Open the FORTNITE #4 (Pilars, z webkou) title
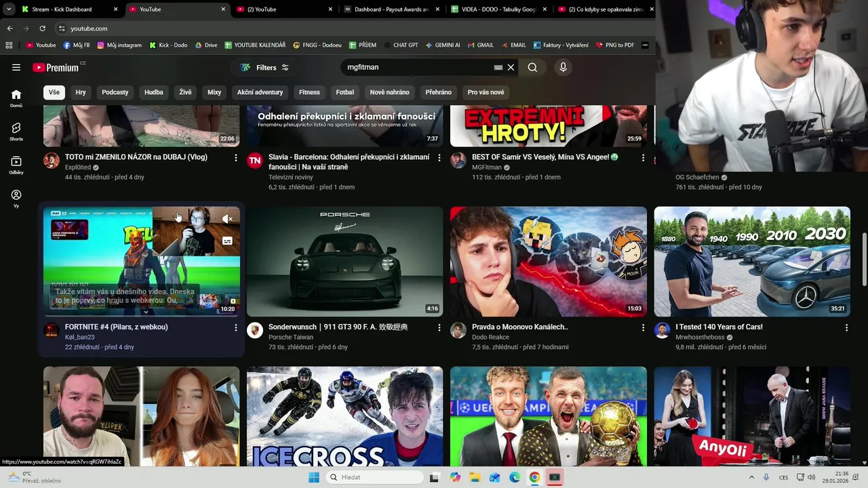Screen dimensions: 868x488 point(117,327)
